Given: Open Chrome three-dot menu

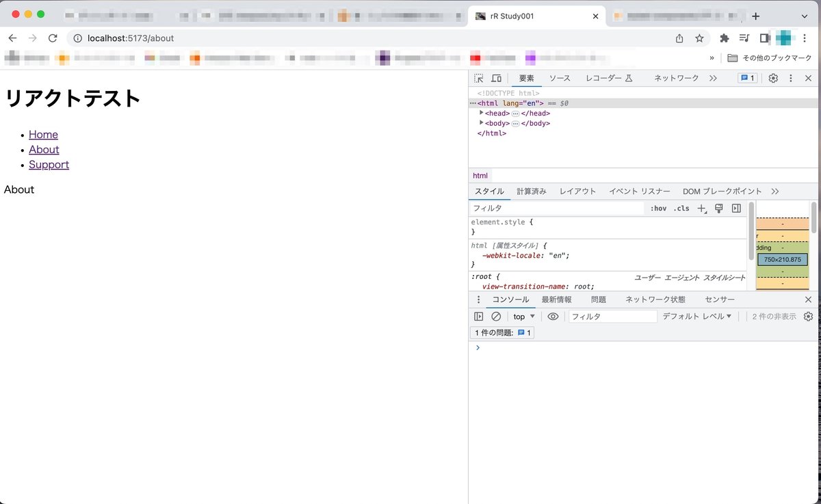Looking at the screenshot, I should tap(806, 38).
